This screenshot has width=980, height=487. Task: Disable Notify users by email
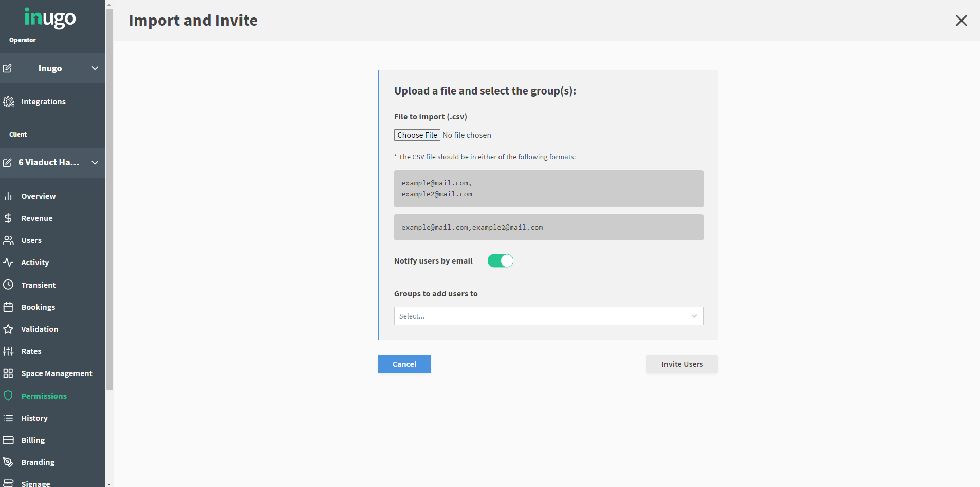coord(500,260)
